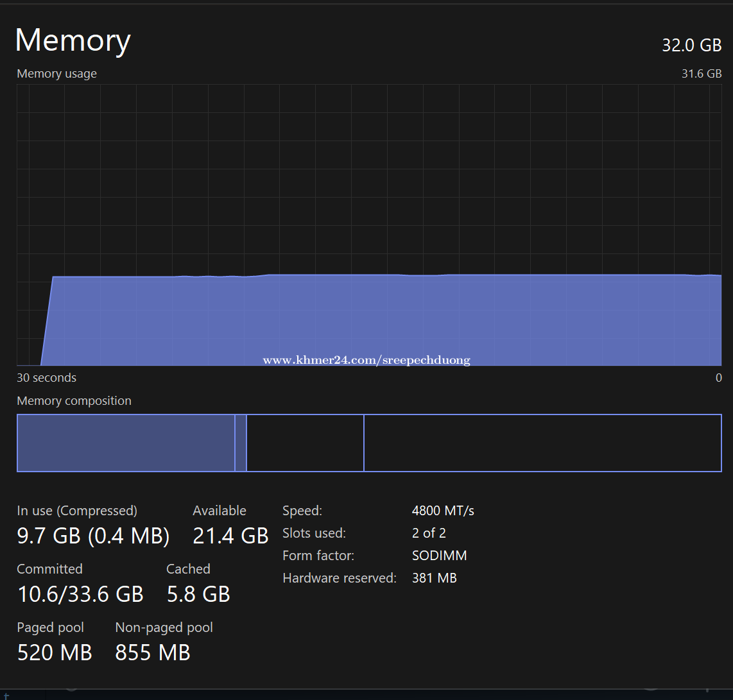Select the Cached 5.8 GB value

click(198, 594)
